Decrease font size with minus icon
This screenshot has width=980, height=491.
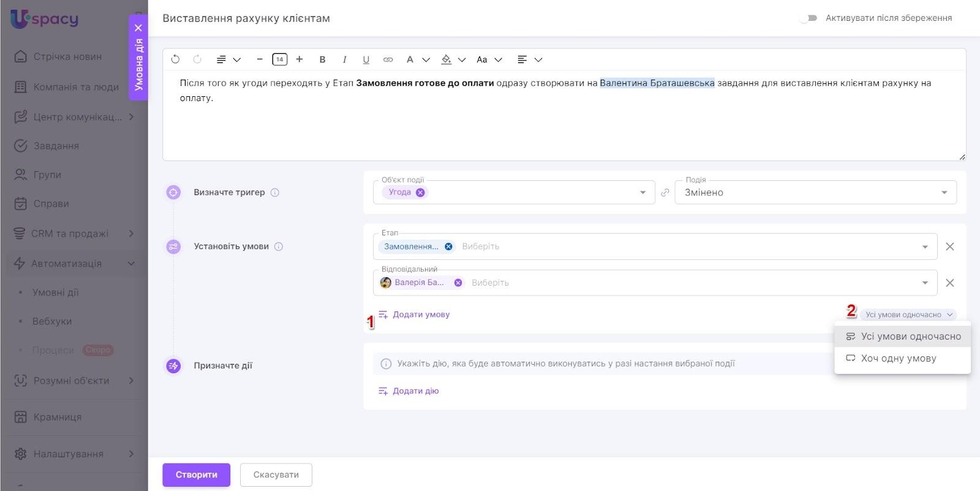pyautogui.click(x=260, y=59)
